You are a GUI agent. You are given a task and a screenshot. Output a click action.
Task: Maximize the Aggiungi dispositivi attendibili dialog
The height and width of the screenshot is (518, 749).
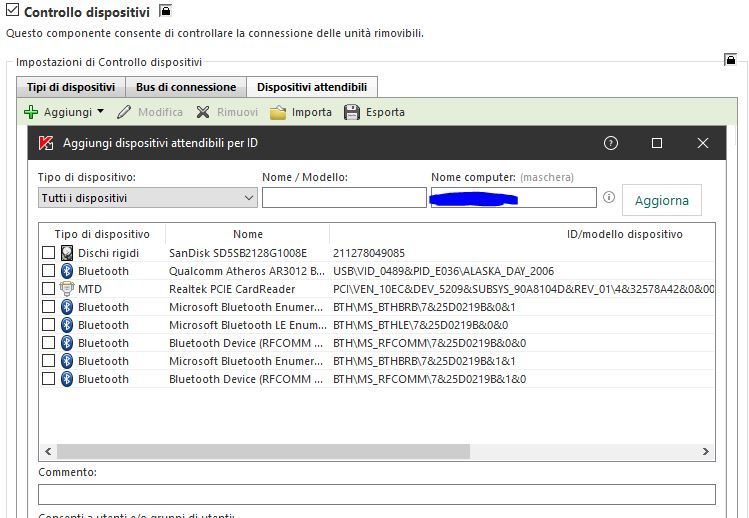point(657,143)
